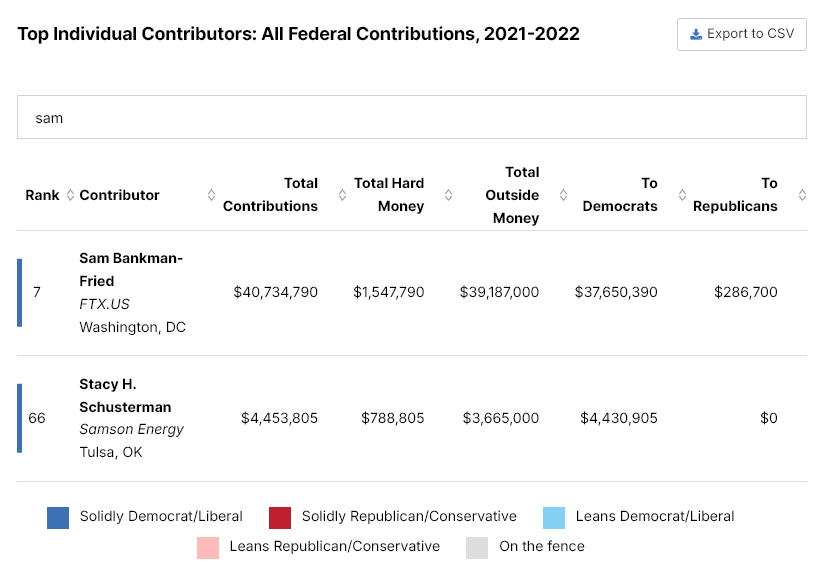Click To Democrats column sort arrows
The width and height of the screenshot is (826, 573).
point(682,195)
